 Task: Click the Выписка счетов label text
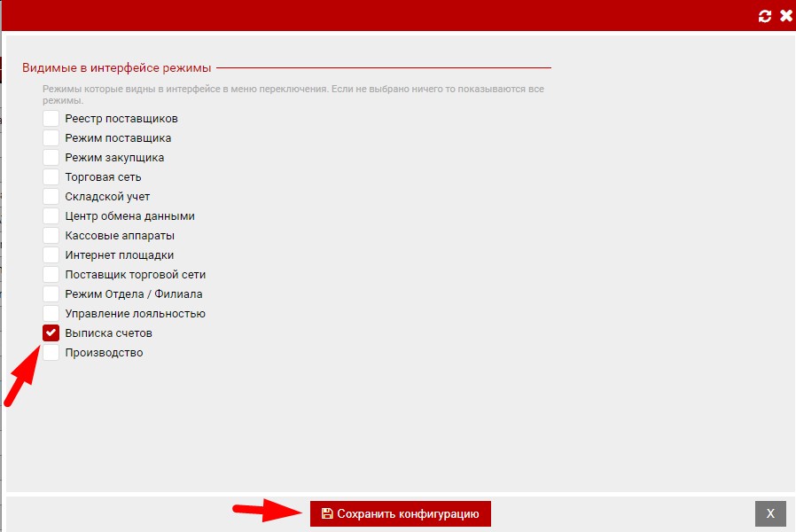pyautogui.click(x=108, y=332)
